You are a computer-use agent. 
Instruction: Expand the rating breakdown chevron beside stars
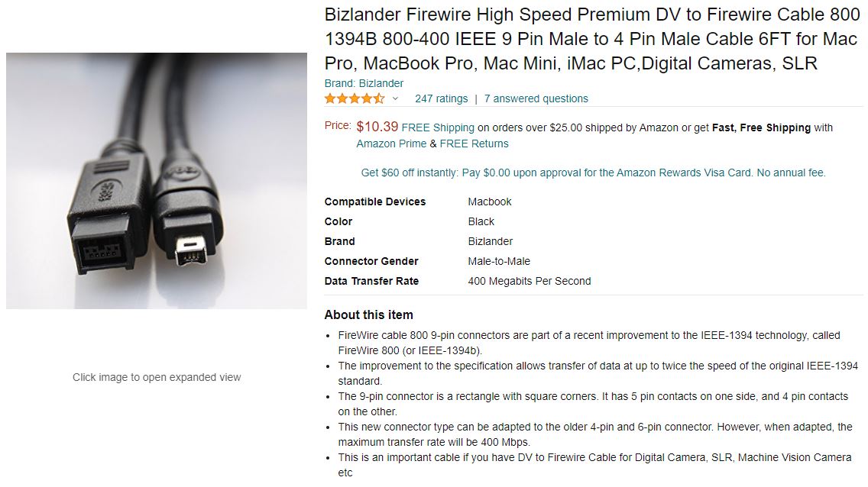pyautogui.click(x=395, y=98)
